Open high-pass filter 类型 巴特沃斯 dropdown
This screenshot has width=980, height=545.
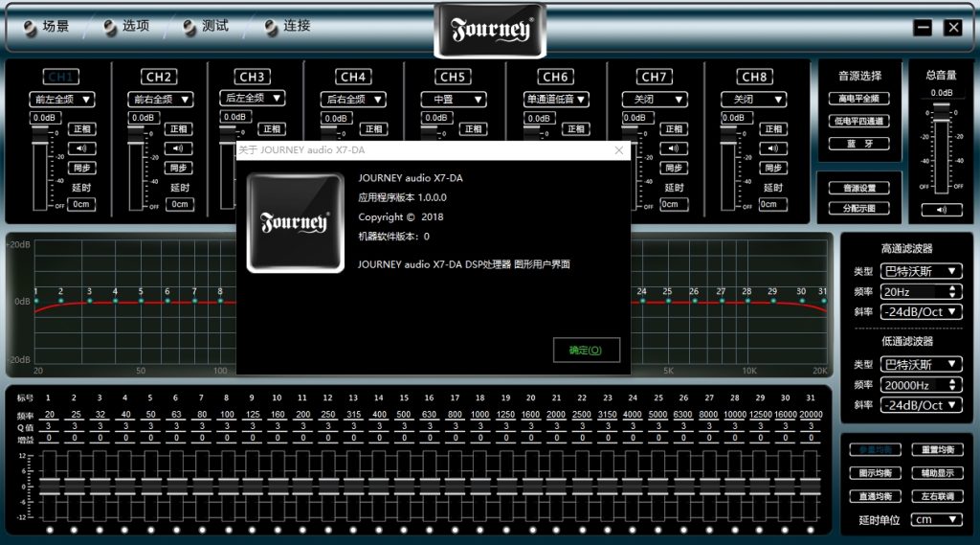922,271
